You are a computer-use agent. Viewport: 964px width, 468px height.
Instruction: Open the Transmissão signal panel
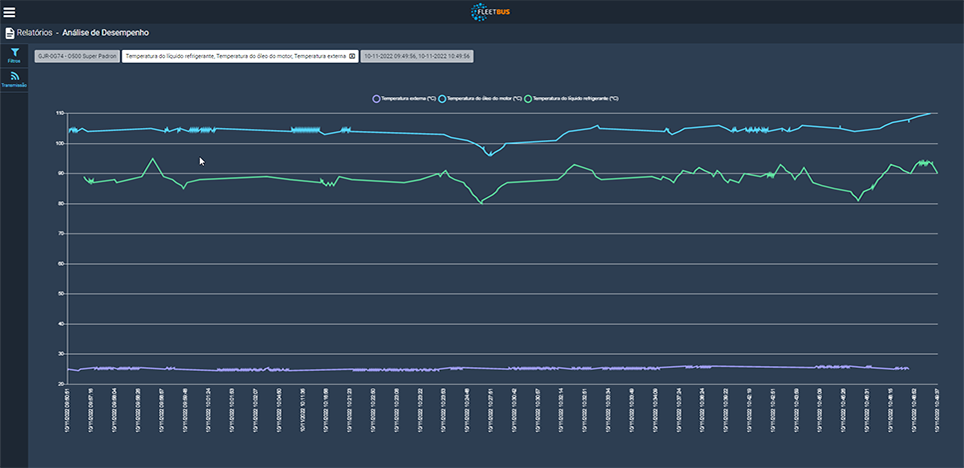(14, 76)
